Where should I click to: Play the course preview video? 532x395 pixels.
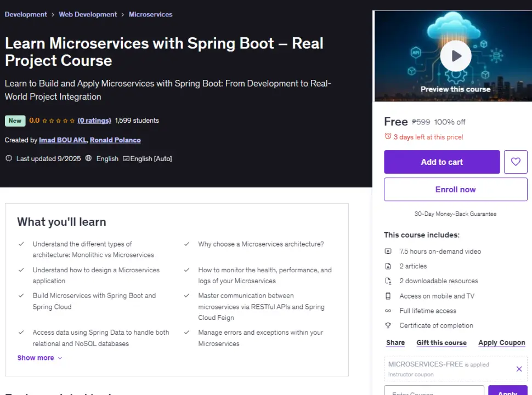coord(455,56)
